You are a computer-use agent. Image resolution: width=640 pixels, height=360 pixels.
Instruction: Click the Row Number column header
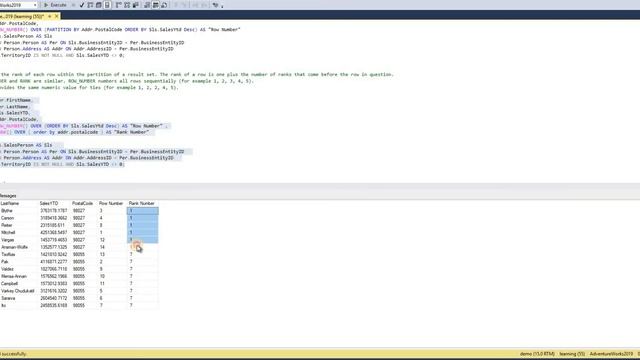click(x=111, y=203)
